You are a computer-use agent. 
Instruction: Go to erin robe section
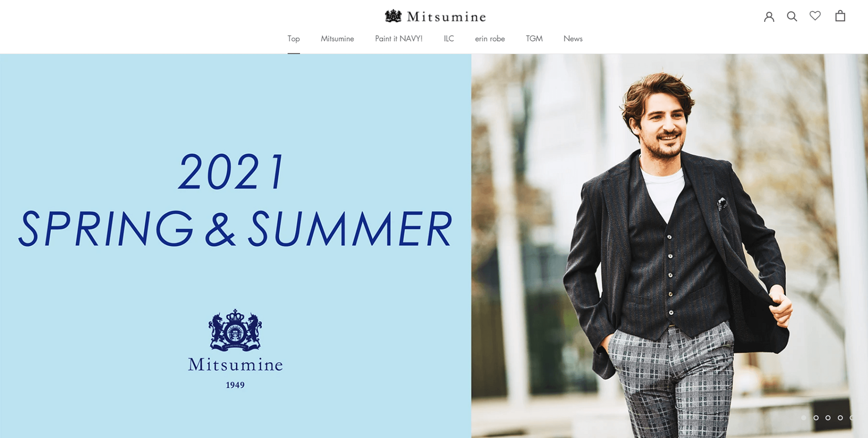click(x=490, y=39)
